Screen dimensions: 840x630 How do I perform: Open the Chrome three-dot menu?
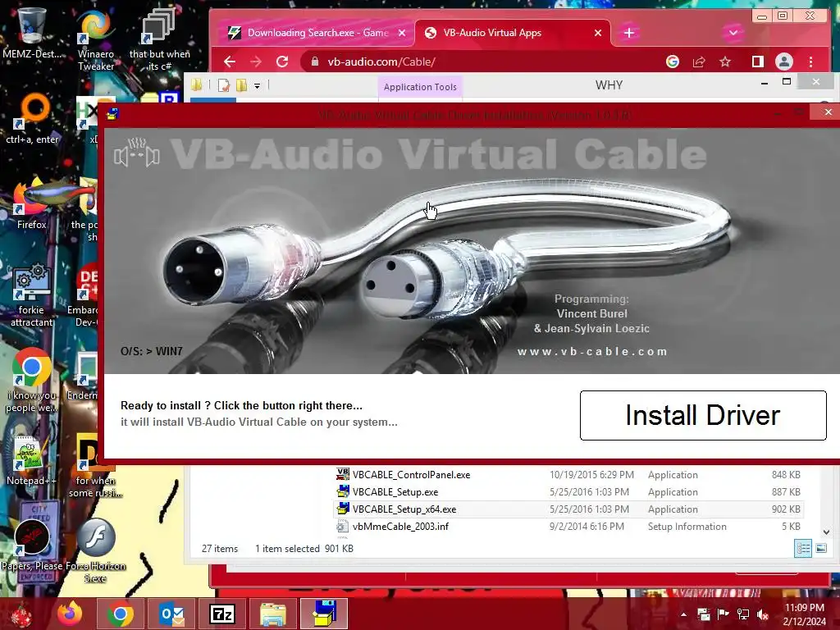pyautogui.click(x=810, y=62)
